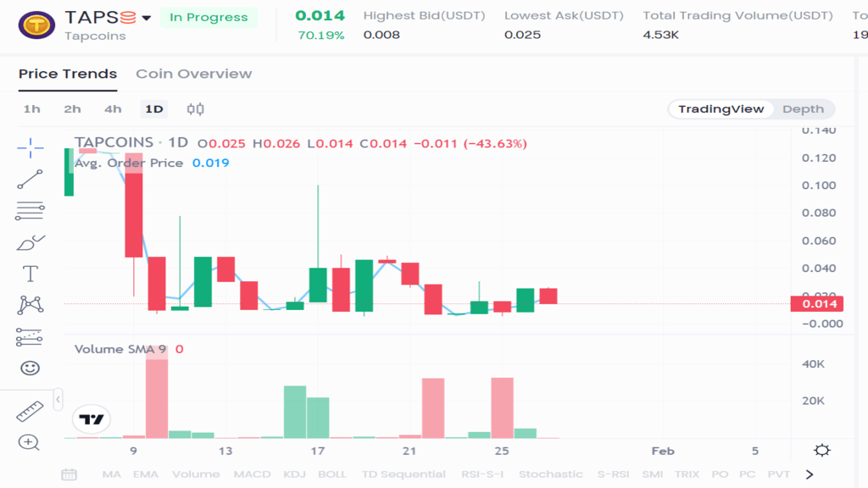Viewport: 868px width, 488px height.
Task: Enable the RSI-S-I indicator
Action: (x=482, y=474)
